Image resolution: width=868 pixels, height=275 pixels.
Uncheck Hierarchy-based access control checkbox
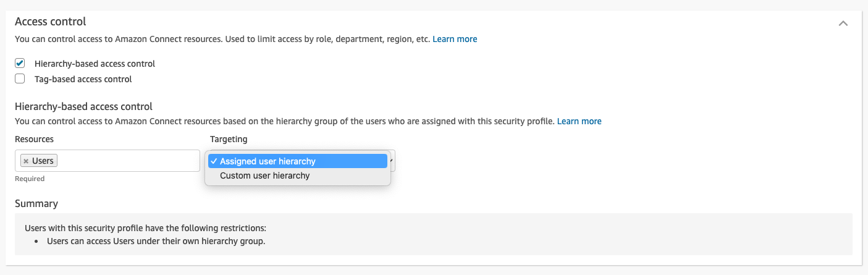20,63
